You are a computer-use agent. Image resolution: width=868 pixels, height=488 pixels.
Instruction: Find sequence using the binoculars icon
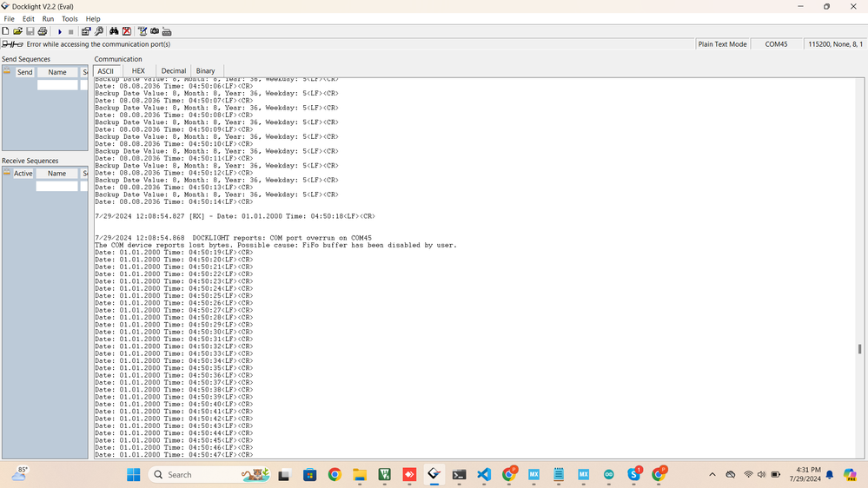[x=114, y=31]
